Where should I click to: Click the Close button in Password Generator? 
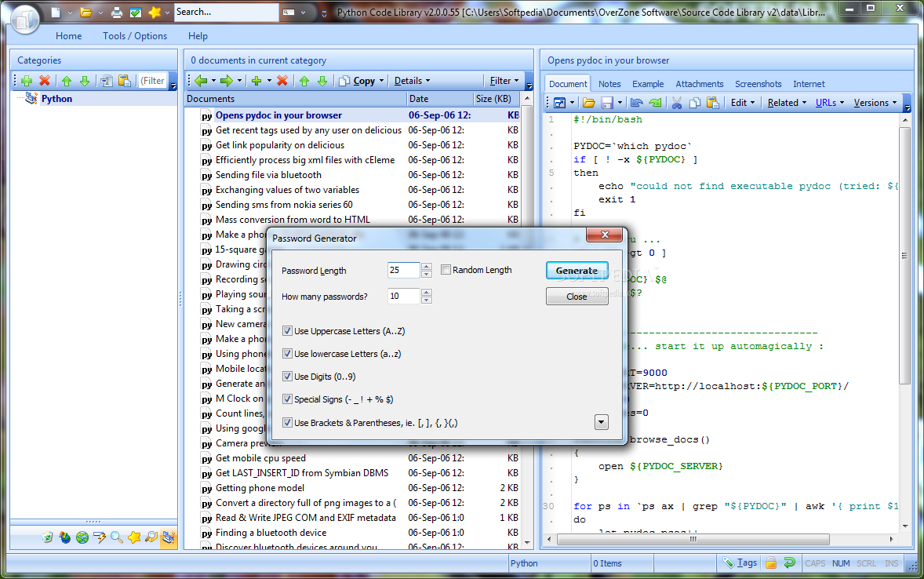pyautogui.click(x=577, y=297)
